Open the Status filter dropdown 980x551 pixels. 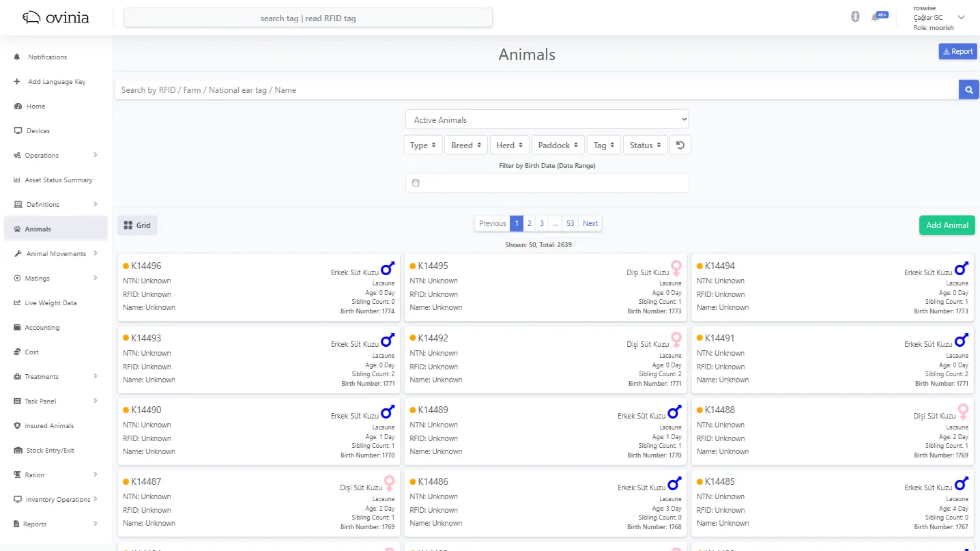644,144
